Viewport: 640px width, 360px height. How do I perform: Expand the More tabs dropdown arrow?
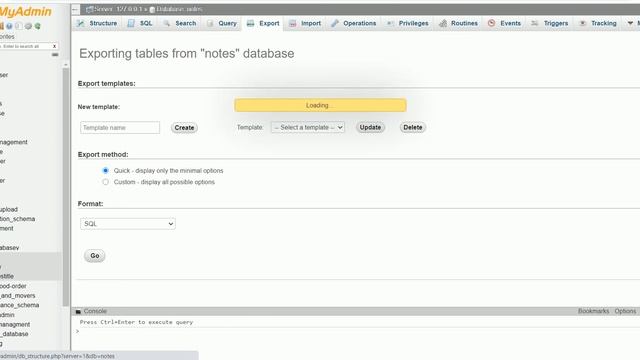[x=630, y=23]
